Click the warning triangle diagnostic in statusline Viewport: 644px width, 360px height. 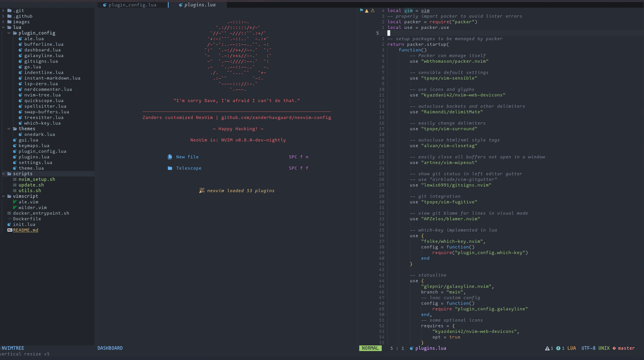click(547, 348)
